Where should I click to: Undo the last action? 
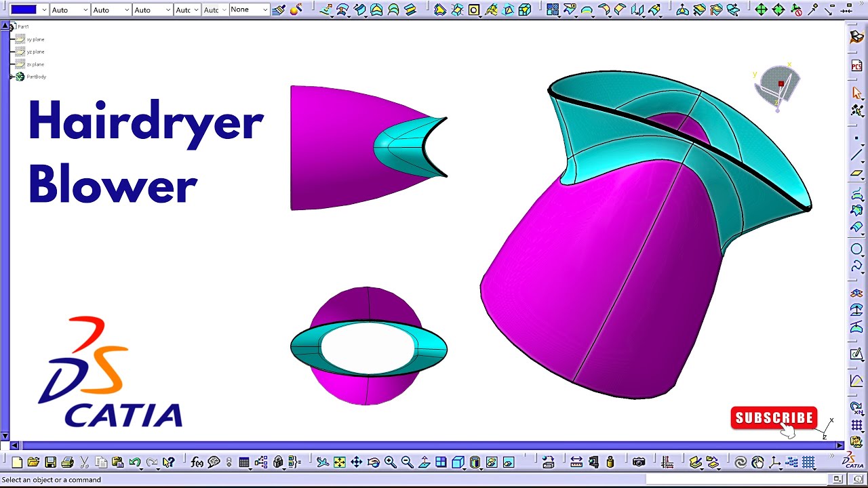point(135,462)
